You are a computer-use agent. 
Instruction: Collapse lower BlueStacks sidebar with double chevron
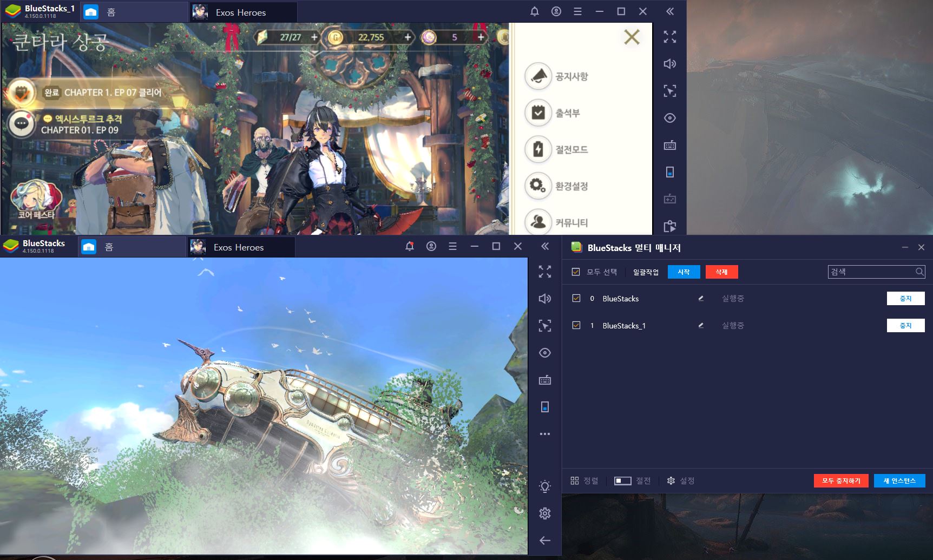point(545,246)
